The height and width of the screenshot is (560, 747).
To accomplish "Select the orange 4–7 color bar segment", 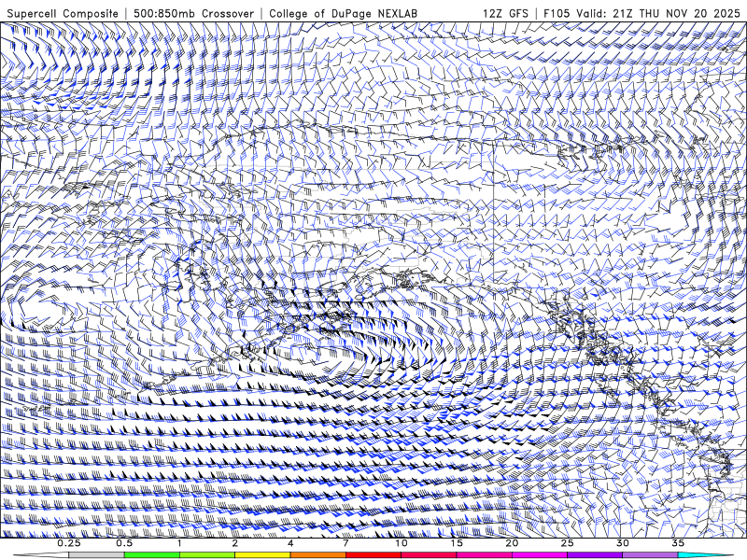I will coord(317,555).
